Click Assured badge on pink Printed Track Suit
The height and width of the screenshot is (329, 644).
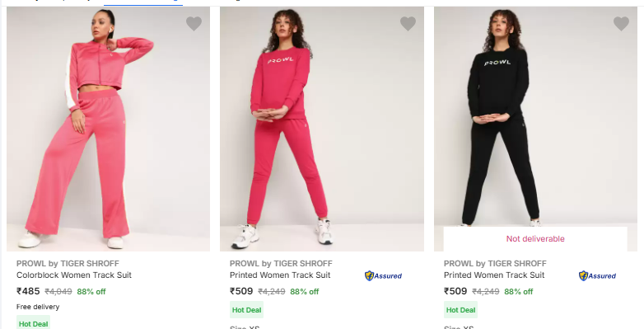383,276
